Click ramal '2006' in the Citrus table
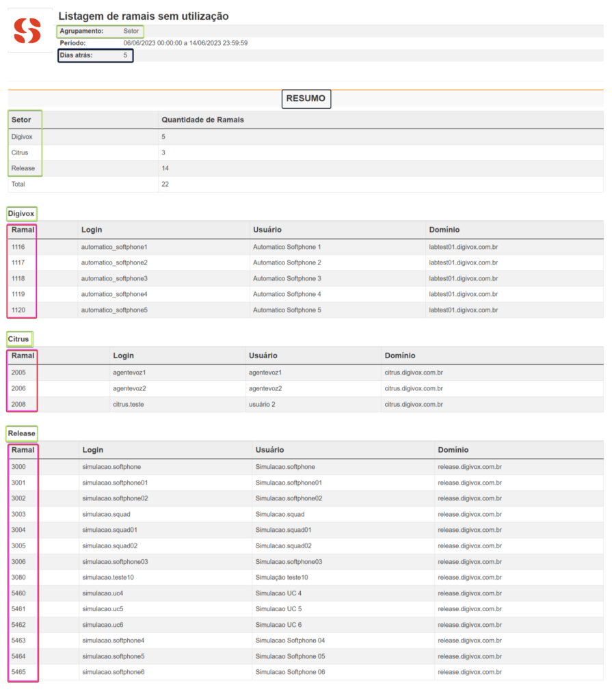 pyautogui.click(x=18, y=388)
